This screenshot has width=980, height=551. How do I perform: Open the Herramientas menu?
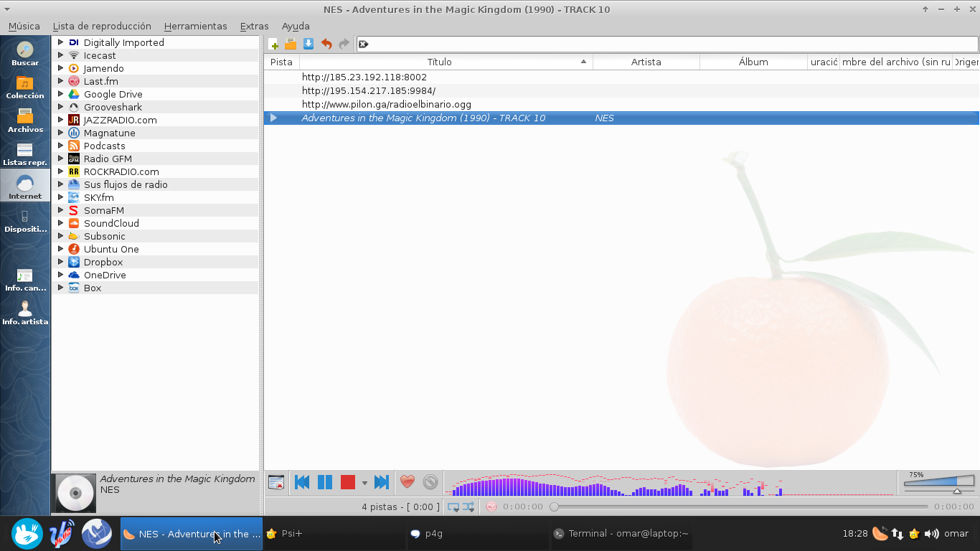pos(195,26)
